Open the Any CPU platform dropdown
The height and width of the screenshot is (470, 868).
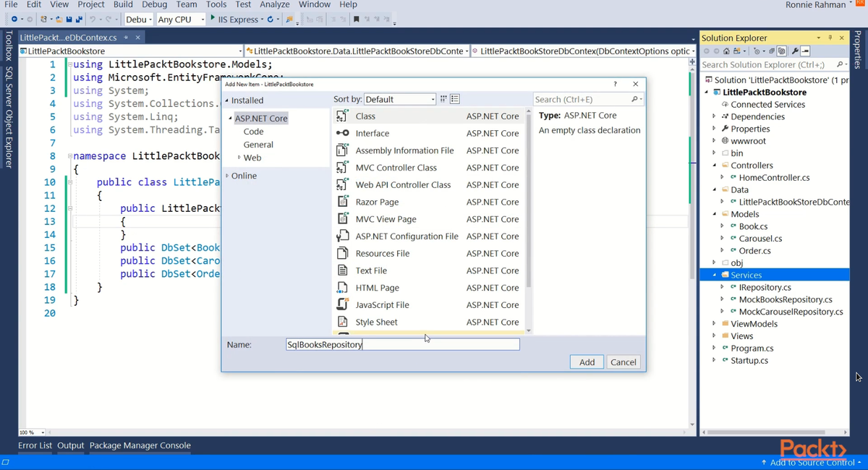181,20
